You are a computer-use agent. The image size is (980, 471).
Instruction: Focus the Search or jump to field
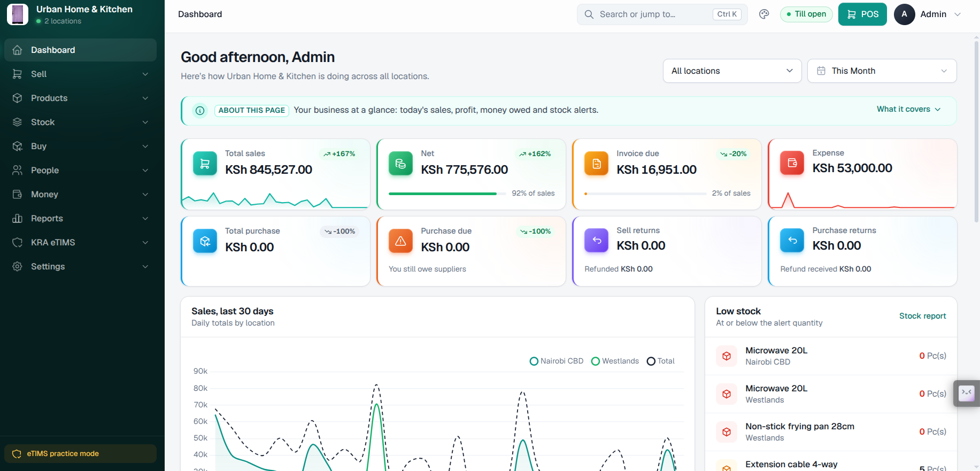[662, 14]
